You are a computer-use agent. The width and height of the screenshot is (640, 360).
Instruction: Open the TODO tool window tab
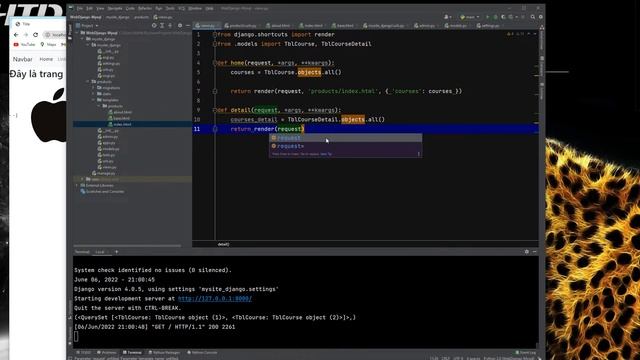[x=84, y=352]
